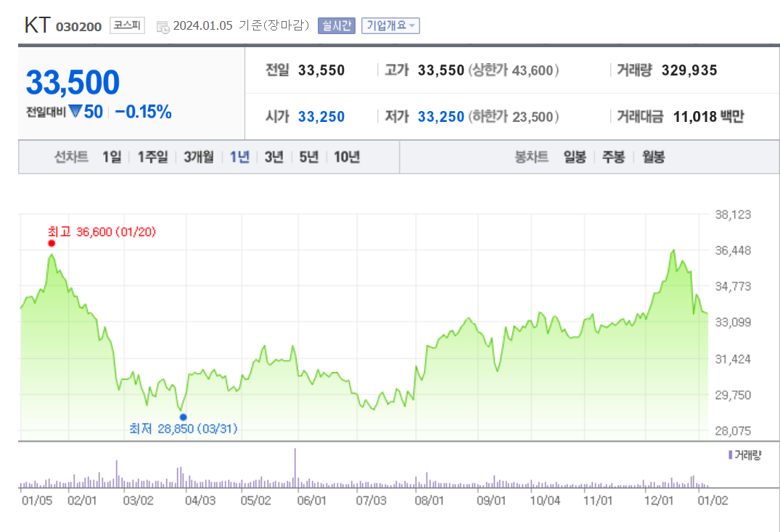Click the 봉차트 label
The height and width of the screenshot is (532, 780).
point(531,157)
